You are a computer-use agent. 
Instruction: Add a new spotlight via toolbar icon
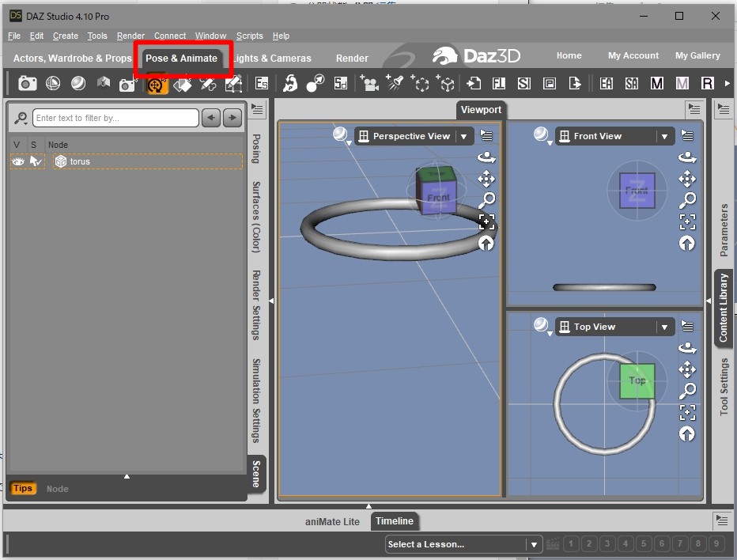395,83
